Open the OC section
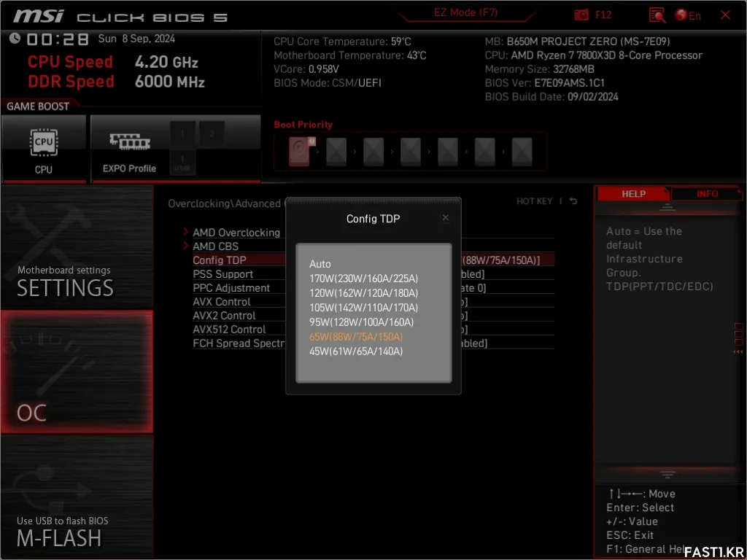 (77, 371)
